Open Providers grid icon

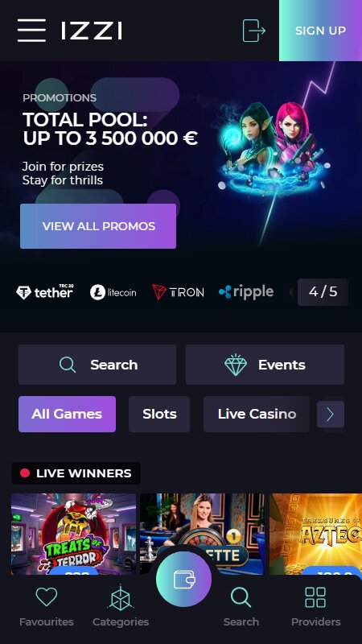(x=315, y=597)
